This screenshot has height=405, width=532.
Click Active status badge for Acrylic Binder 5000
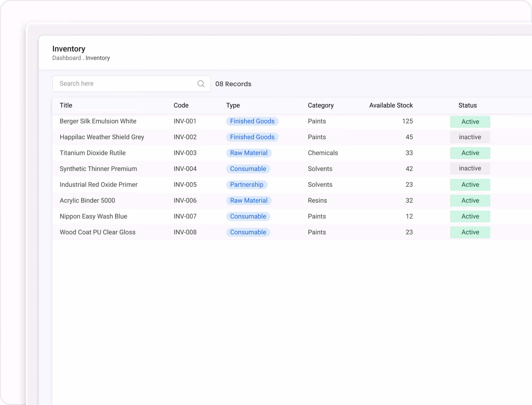point(470,201)
